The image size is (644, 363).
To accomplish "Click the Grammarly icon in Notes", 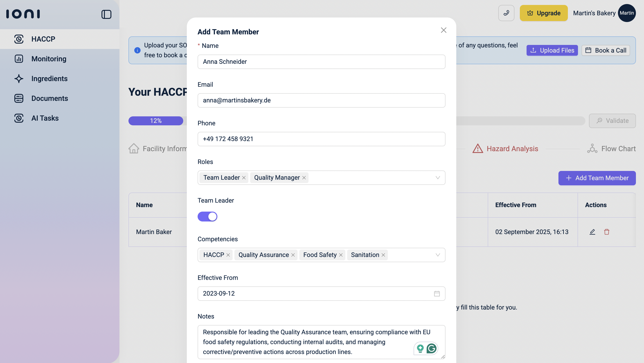I will click(432, 348).
